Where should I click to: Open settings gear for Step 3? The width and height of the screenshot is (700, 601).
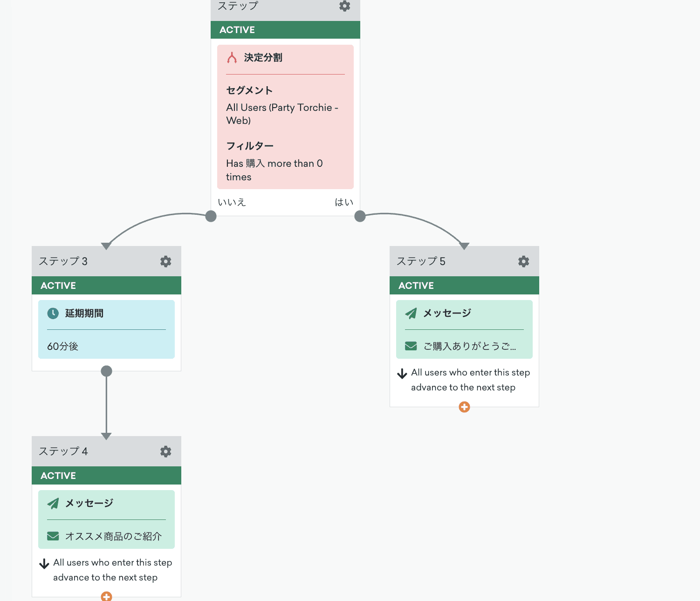[165, 261]
